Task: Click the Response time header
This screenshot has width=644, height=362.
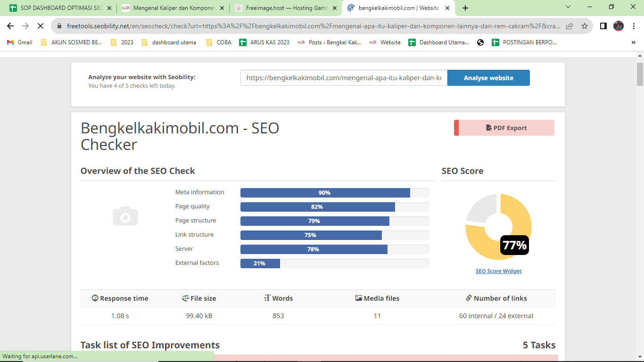Action: point(120,298)
